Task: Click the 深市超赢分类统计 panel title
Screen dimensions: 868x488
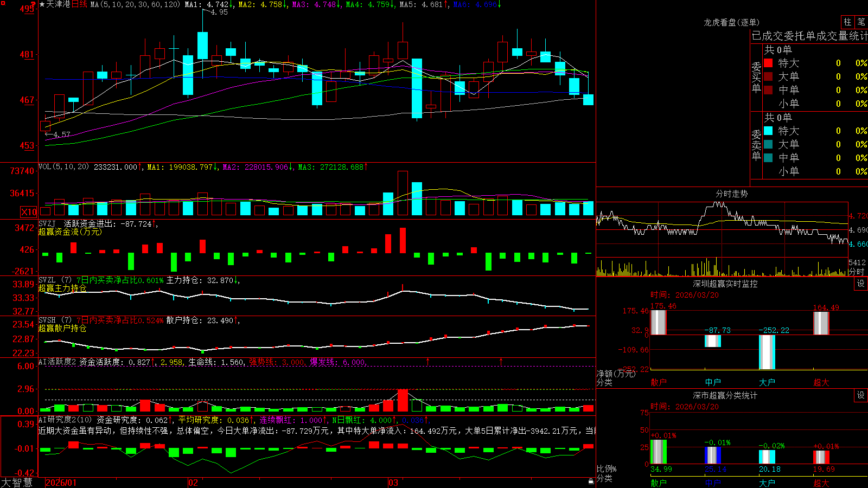Action: (725, 395)
